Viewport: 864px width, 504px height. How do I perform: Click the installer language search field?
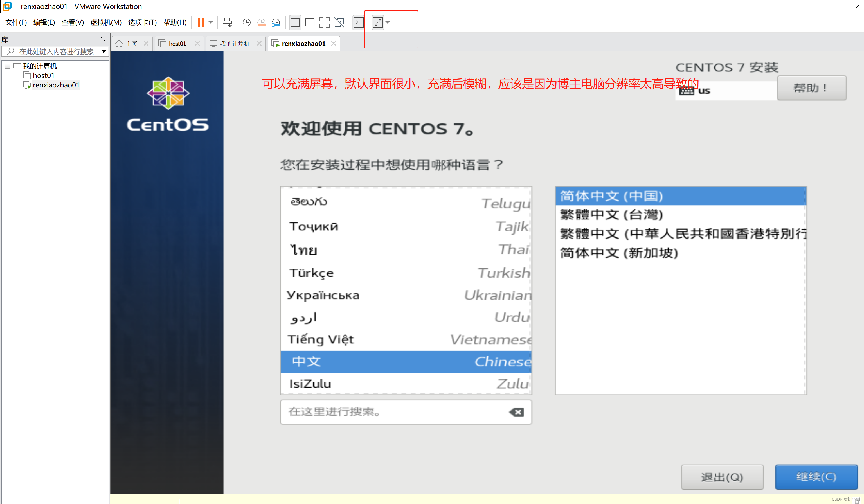394,411
